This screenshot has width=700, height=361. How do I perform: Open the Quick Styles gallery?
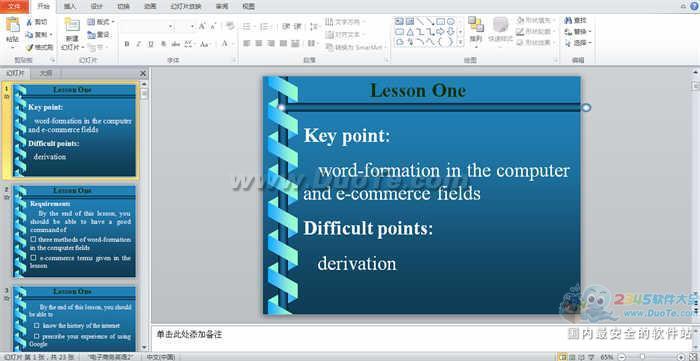(x=500, y=31)
